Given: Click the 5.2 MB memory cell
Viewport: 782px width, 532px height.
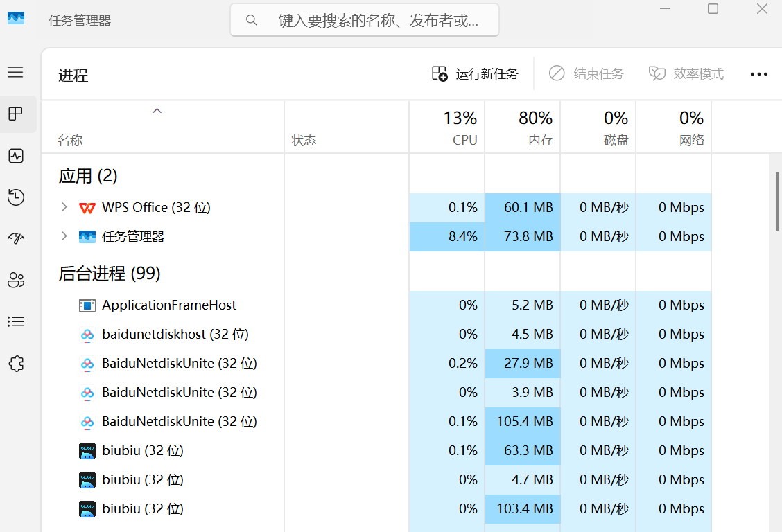Looking at the screenshot, I should [x=523, y=305].
